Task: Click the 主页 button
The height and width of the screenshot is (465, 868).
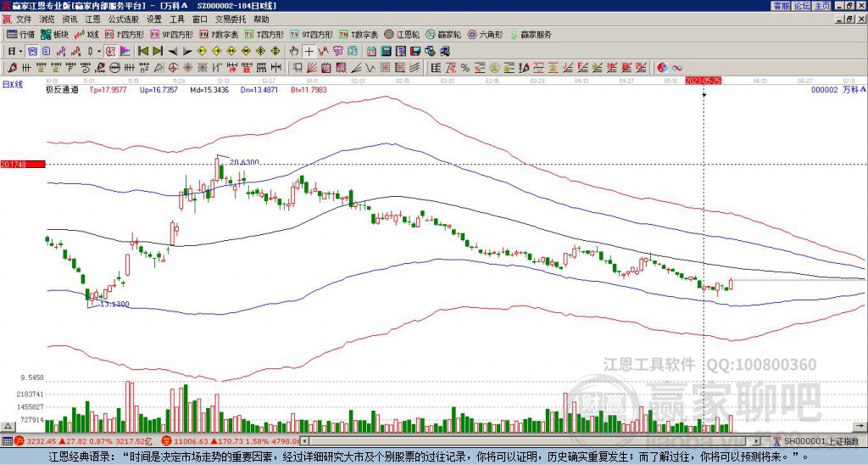Action: coord(821,6)
